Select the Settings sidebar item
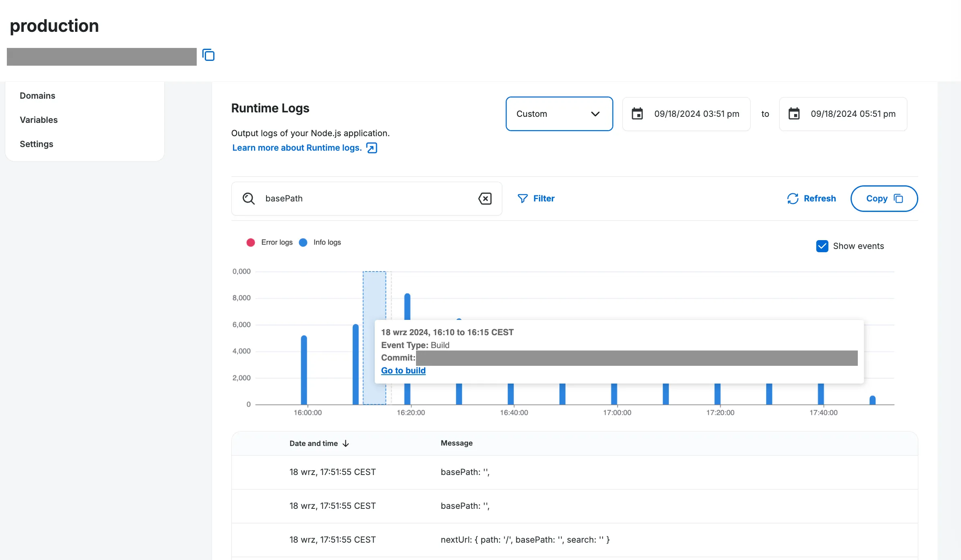Screen dimensions: 961x560 pos(36,143)
